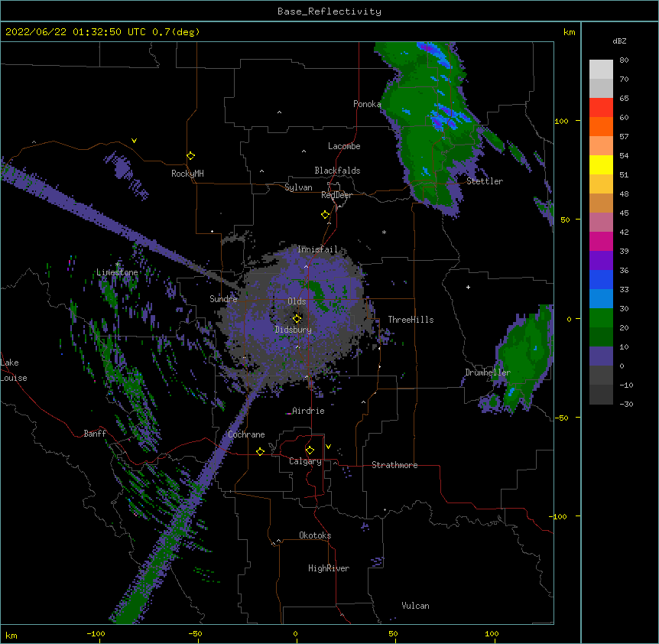Click the yellow marker south of RedDeer
The width and height of the screenshot is (659, 644).
pos(326,215)
